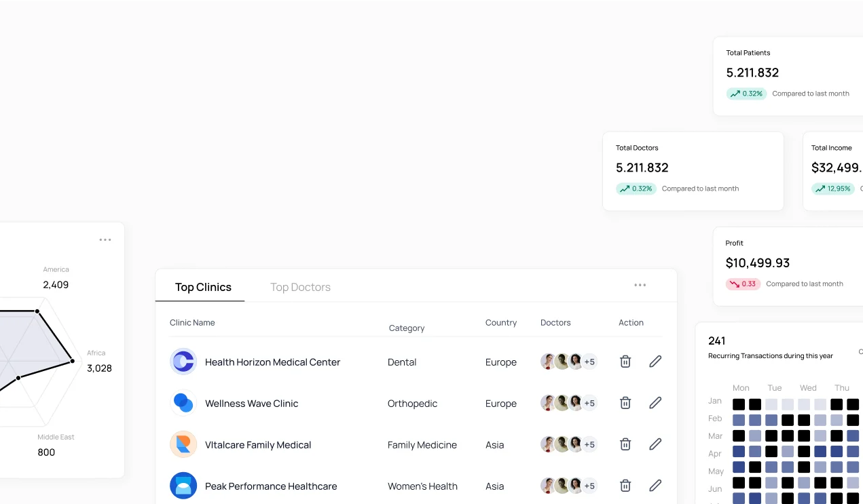
Task: Delete the Vitalcare Family Medical clinic
Action: coord(625,444)
